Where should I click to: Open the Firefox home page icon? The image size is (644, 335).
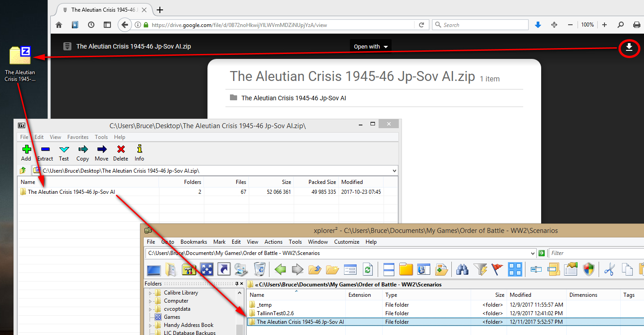click(59, 25)
